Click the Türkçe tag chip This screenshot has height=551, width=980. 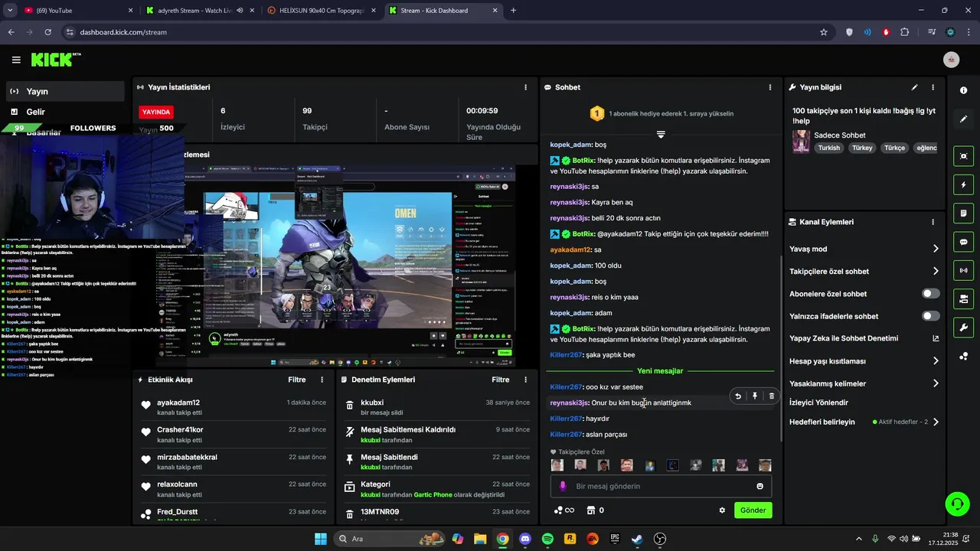click(894, 148)
